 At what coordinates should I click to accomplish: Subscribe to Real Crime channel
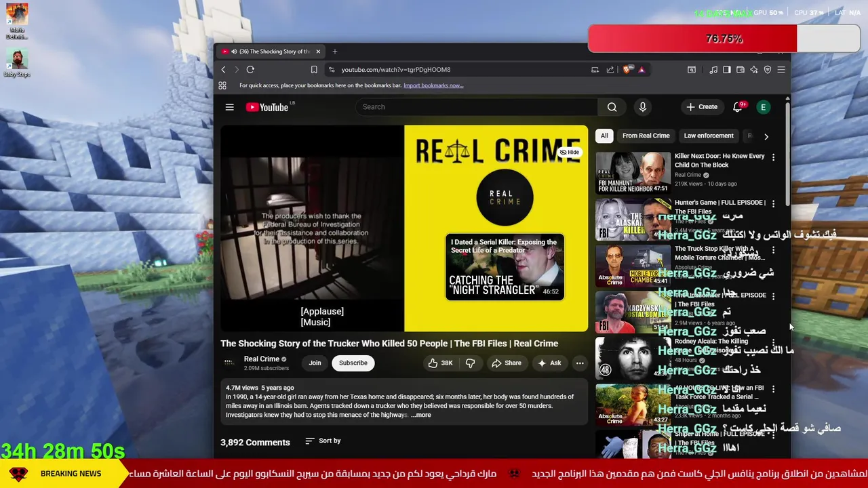[353, 363]
